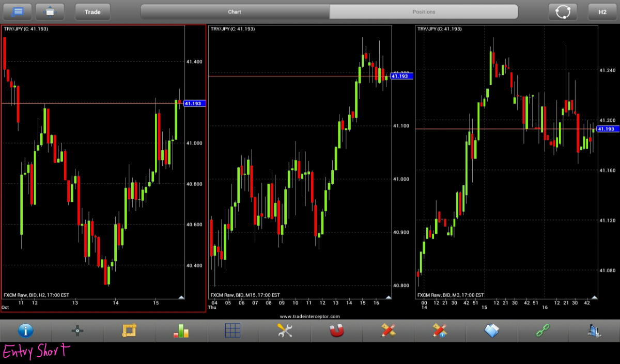Click the 40.800 price label on M15 chart

coord(401,286)
